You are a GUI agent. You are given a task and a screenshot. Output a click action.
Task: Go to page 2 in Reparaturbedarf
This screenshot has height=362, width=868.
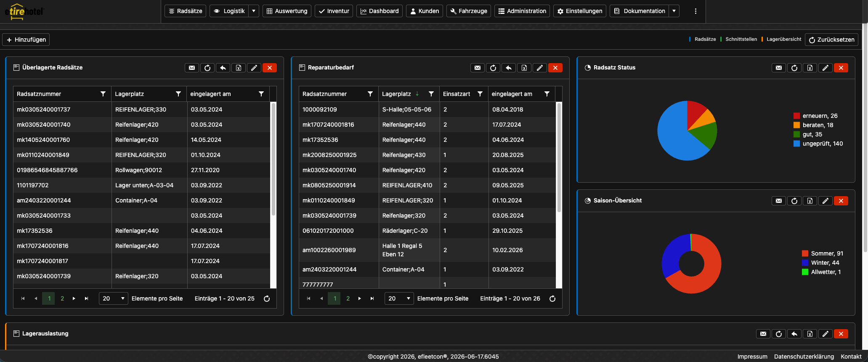click(348, 298)
